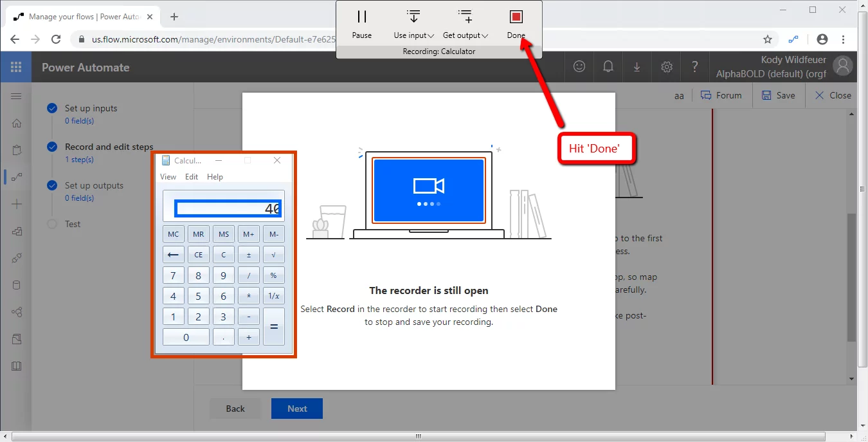The image size is (868, 442).
Task: Click the Calculator MC memory clear key
Action: 173,234
